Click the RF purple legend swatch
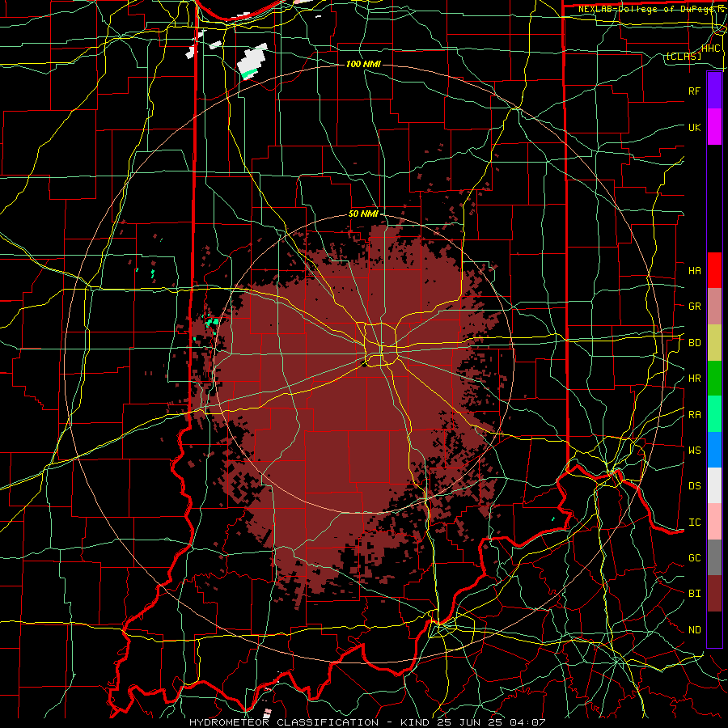The width and height of the screenshot is (728, 728). 714,91
